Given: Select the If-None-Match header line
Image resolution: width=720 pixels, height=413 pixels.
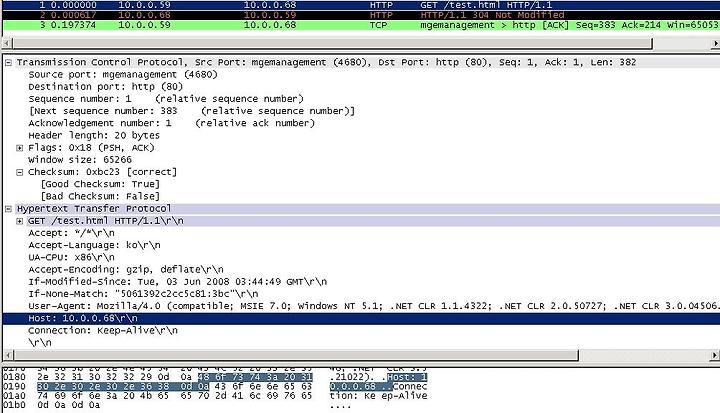Looking at the screenshot, I should [x=143, y=294].
